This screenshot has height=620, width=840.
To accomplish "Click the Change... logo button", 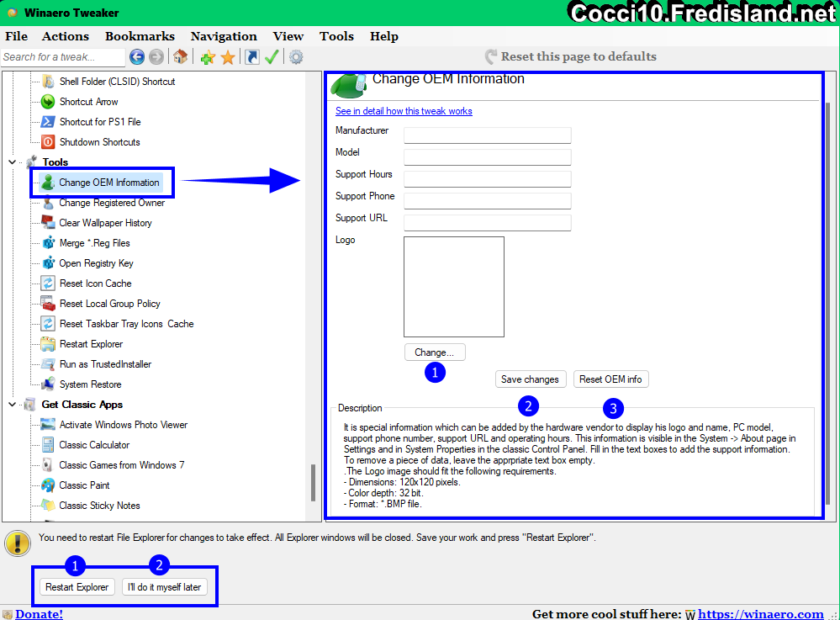I will tap(435, 352).
